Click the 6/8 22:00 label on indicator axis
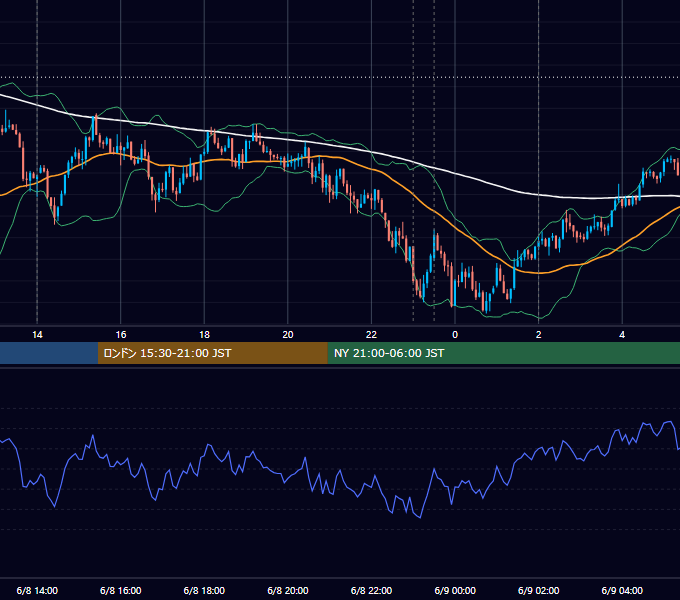This screenshot has height=600, width=680. point(371,590)
